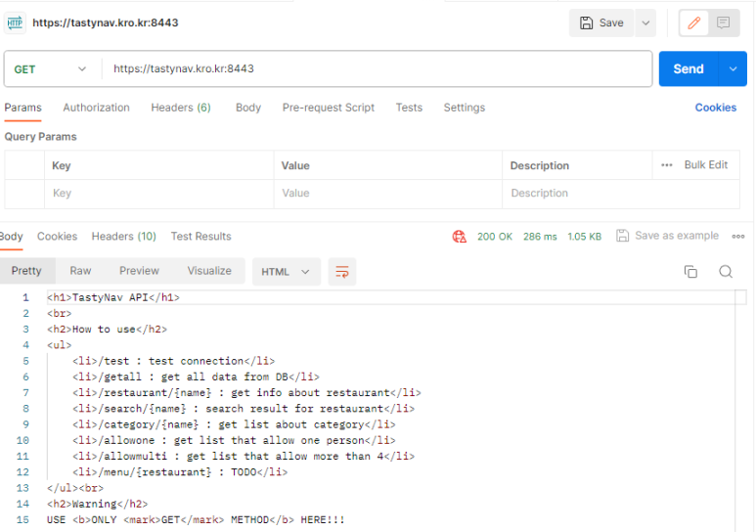Click the How to use h2 line
Screen dimensions: 756x532
click(107, 330)
